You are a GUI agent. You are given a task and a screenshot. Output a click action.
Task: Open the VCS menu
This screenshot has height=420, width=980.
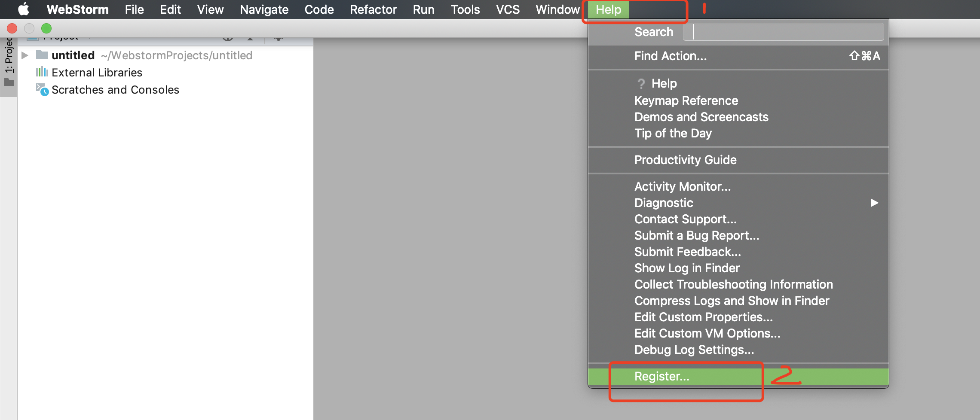tap(508, 9)
